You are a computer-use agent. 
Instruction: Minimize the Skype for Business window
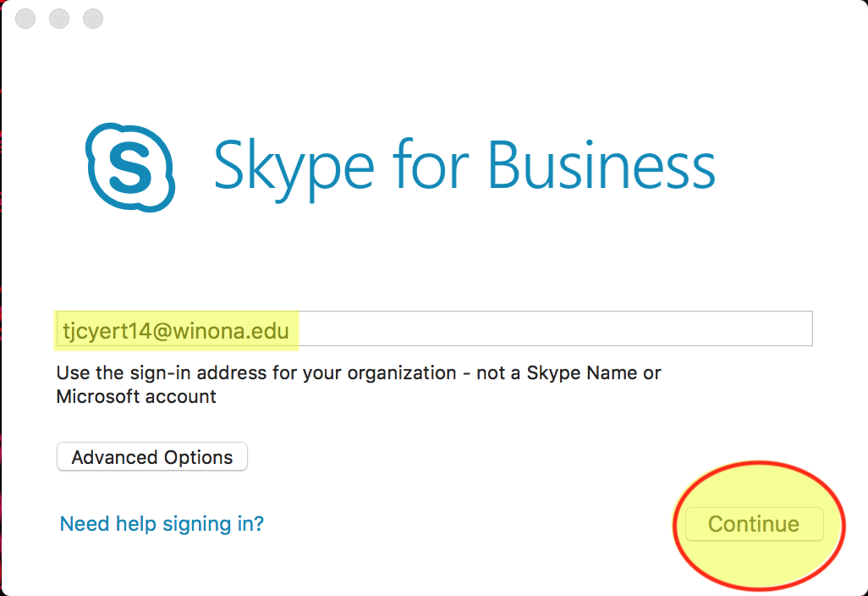pyautogui.click(x=59, y=19)
